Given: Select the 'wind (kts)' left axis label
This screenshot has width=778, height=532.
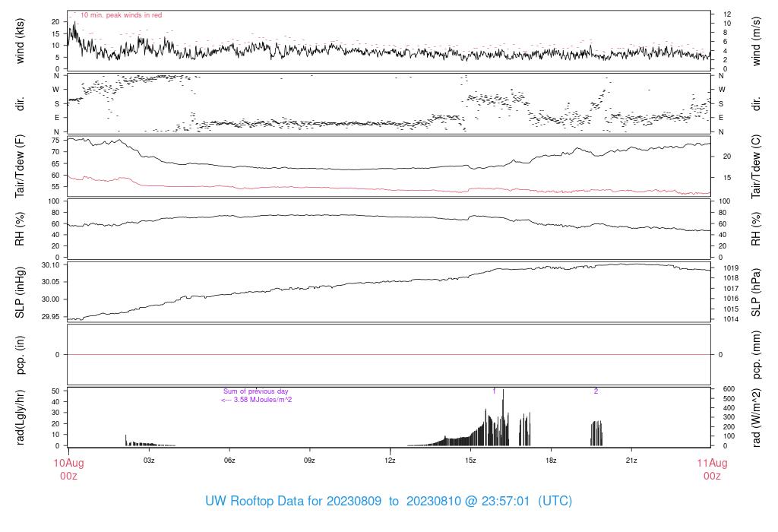Looking at the screenshot, I should (20, 41).
